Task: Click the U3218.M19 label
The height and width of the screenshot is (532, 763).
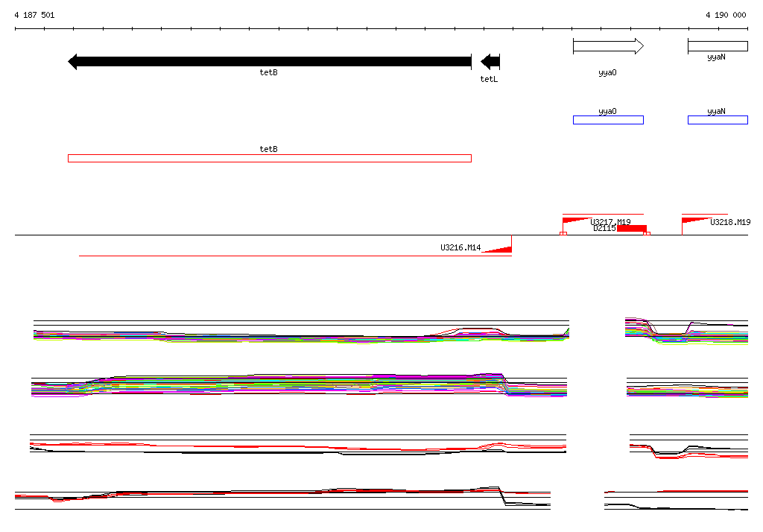Action: point(730,223)
